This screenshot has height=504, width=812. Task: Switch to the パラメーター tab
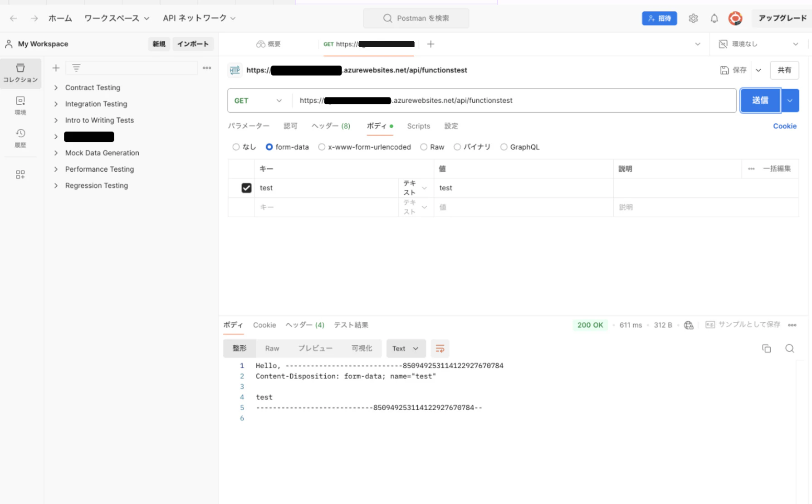pyautogui.click(x=249, y=126)
